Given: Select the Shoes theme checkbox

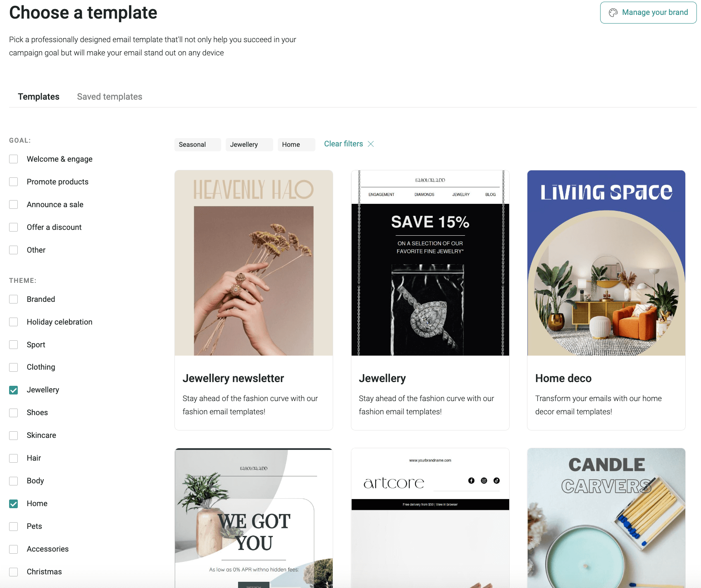Looking at the screenshot, I should pyautogui.click(x=14, y=413).
